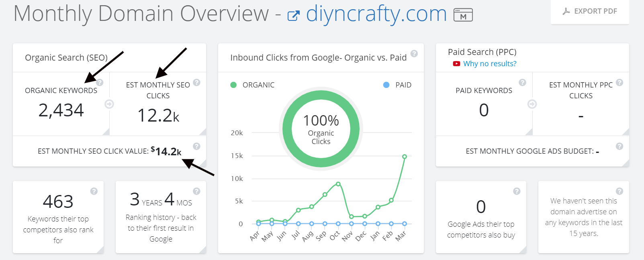The width and height of the screenshot is (644, 260).
Task: Open help icon for Google Ads Budget
Action: point(619,146)
